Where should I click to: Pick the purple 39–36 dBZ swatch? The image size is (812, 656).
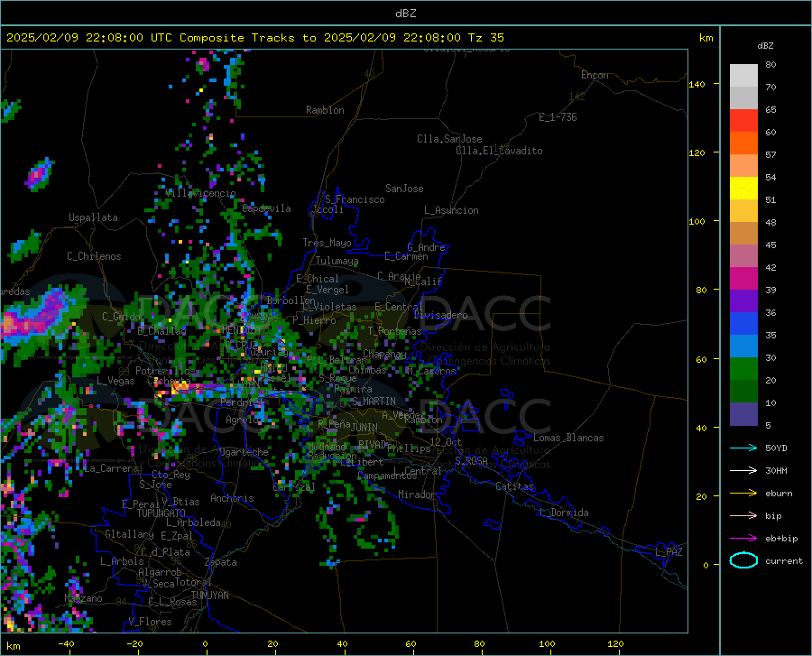click(x=743, y=301)
